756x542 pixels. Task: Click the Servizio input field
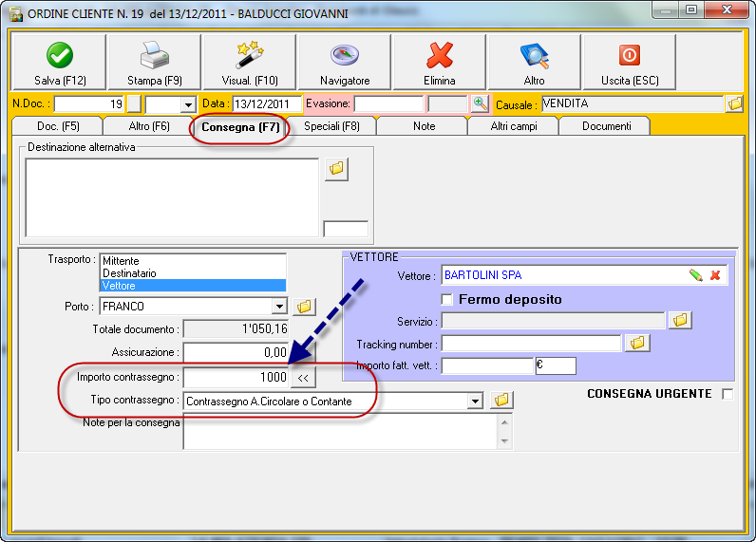[x=553, y=321]
